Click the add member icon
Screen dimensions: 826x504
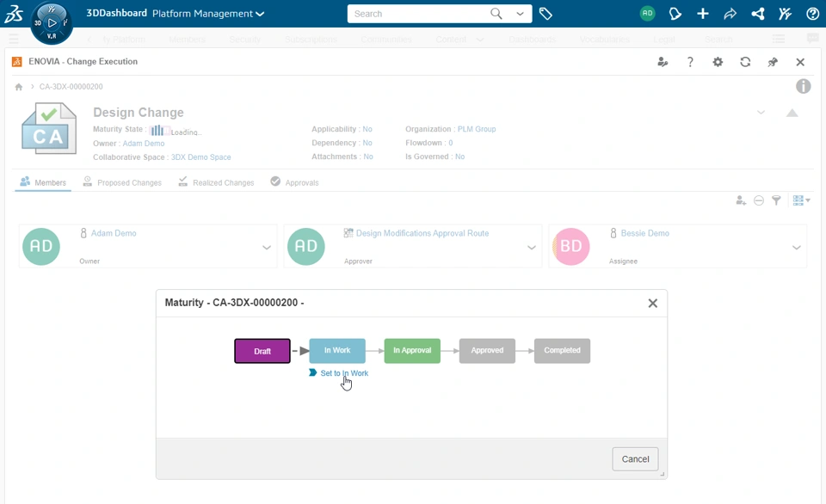pos(741,200)
